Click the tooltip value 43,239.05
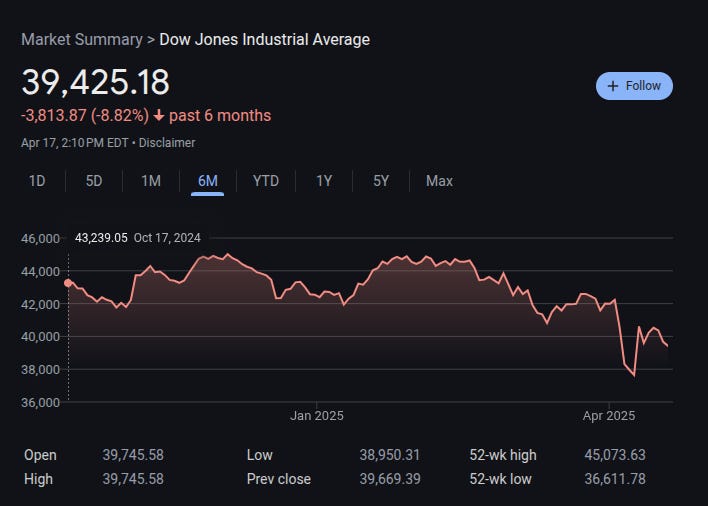This screenshot has width=708, height=506. 101,238
